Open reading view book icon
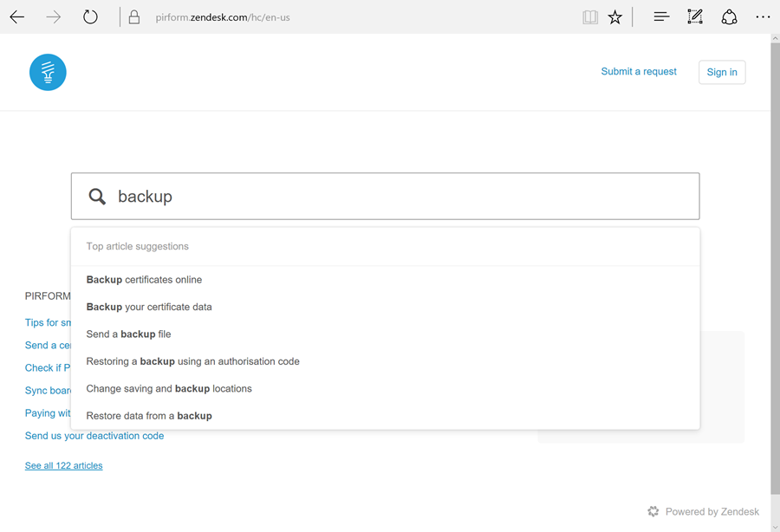The height and width of the screenshot is (532, 780). pyautogui.click(x=590, y=17)
